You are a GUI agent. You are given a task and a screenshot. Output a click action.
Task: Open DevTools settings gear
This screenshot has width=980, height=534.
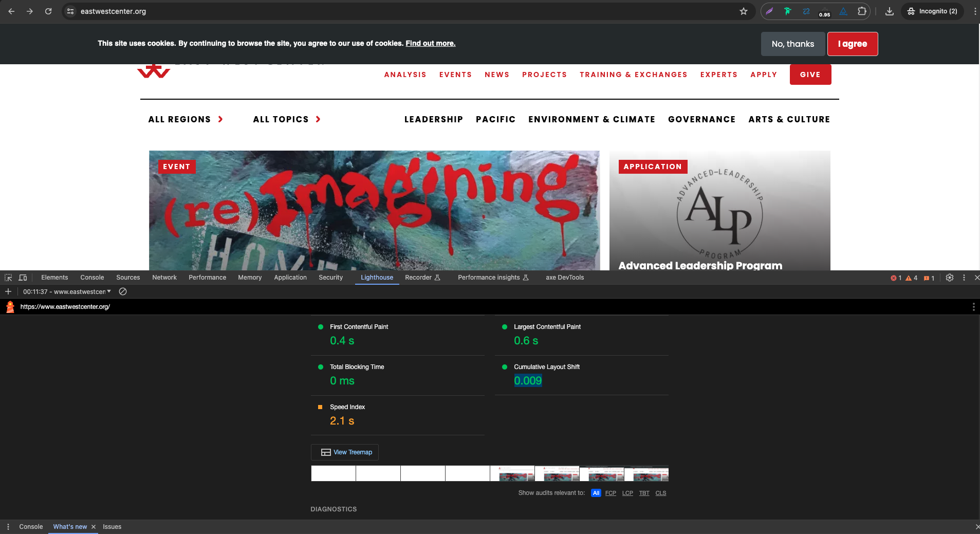point(950,278)
